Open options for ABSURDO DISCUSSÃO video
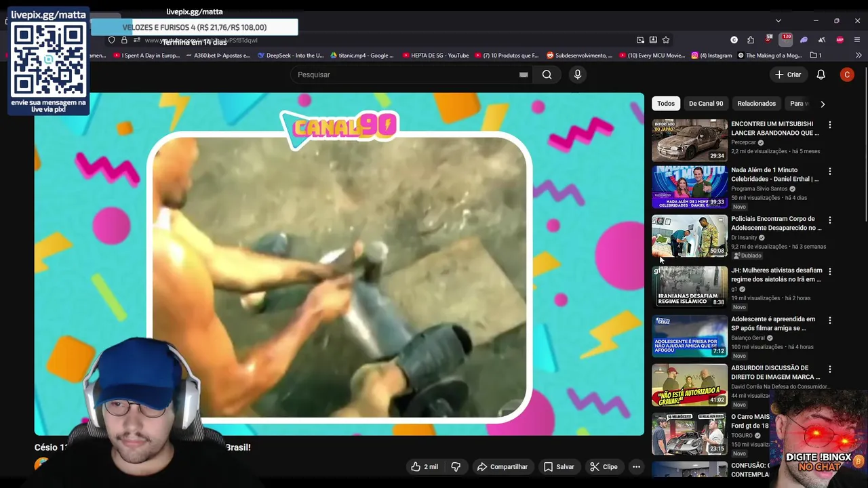Screen dimensions: 868x488 tap(829, 369)
